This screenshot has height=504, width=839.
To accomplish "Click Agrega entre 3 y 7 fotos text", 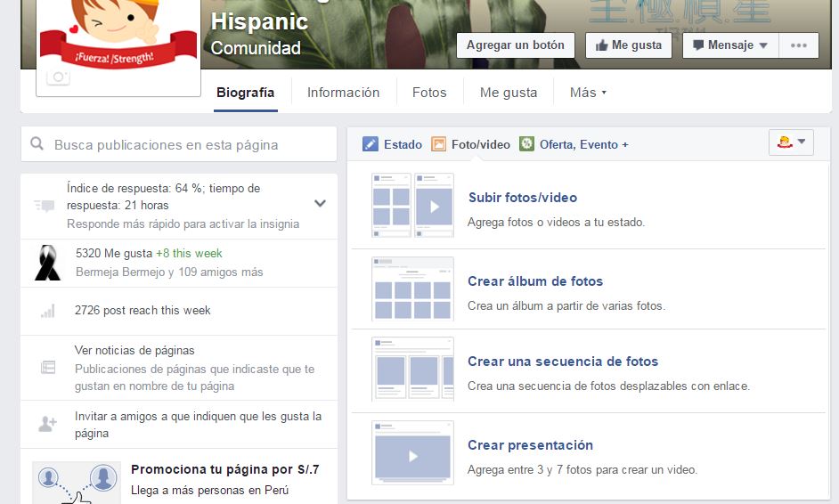I will (582, 470).
